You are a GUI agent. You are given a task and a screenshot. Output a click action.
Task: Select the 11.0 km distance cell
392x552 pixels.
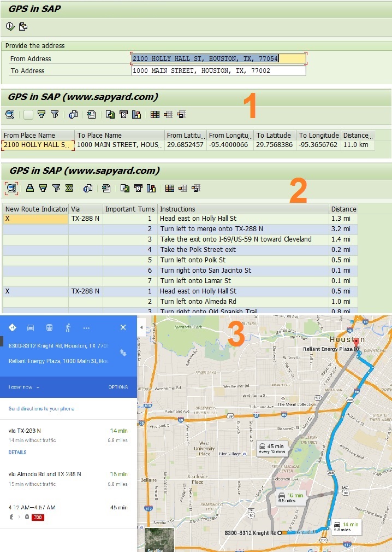tap(358, 145)
